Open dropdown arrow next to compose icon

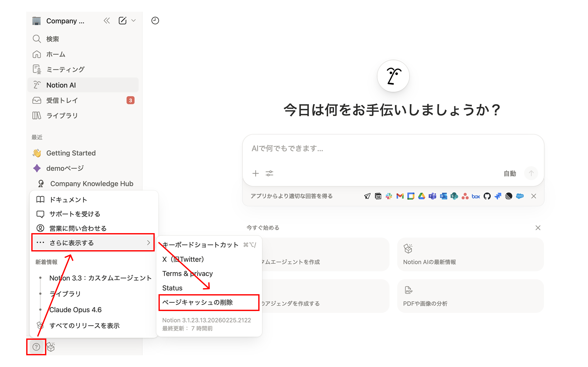click(134, 21)
